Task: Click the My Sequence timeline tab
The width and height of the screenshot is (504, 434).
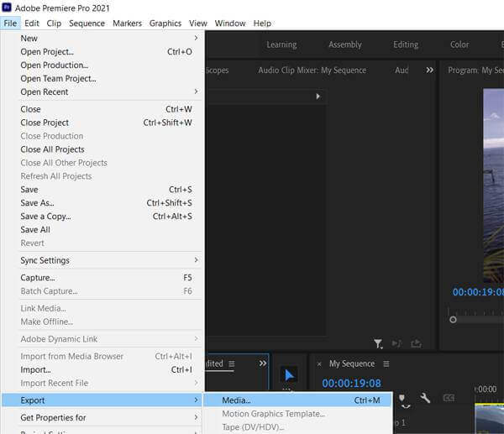Action: 352,363
